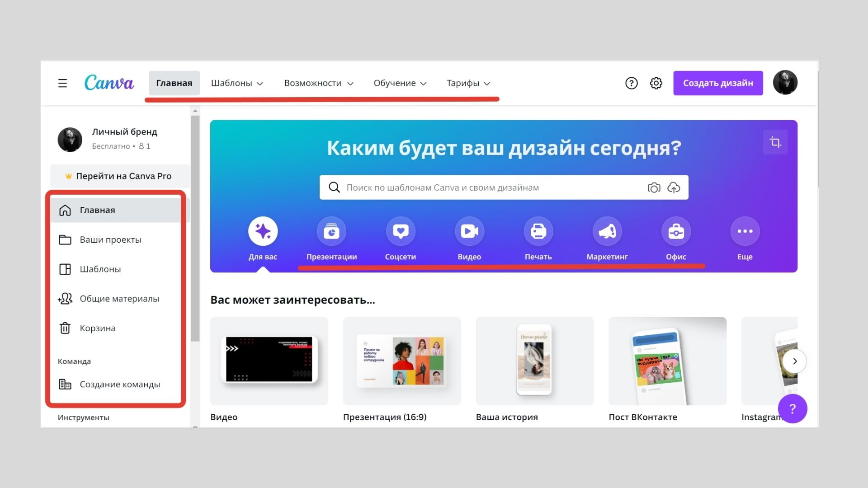868x488 pixels.
Task: Select the Презентации category icon
Action: [x=332, y=231]
